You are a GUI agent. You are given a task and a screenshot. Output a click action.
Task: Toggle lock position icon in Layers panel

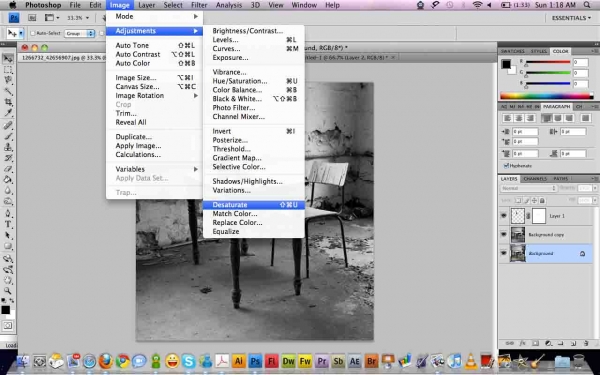534,201
